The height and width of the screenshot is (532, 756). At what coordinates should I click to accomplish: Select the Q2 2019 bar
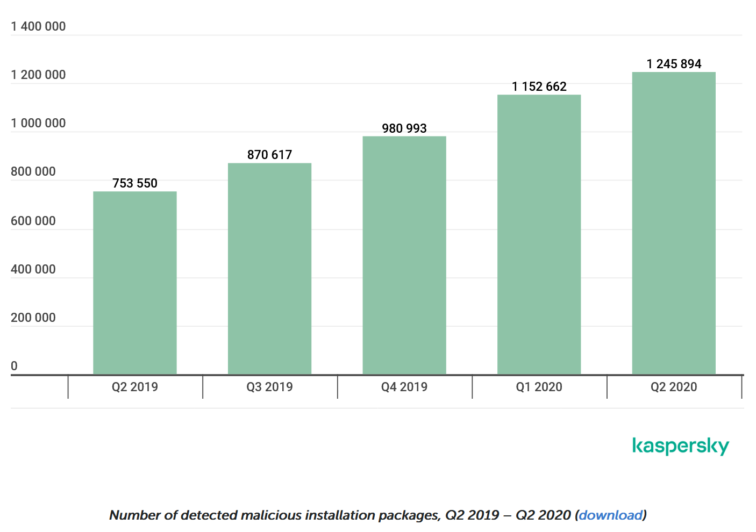(x=135, y=283)
